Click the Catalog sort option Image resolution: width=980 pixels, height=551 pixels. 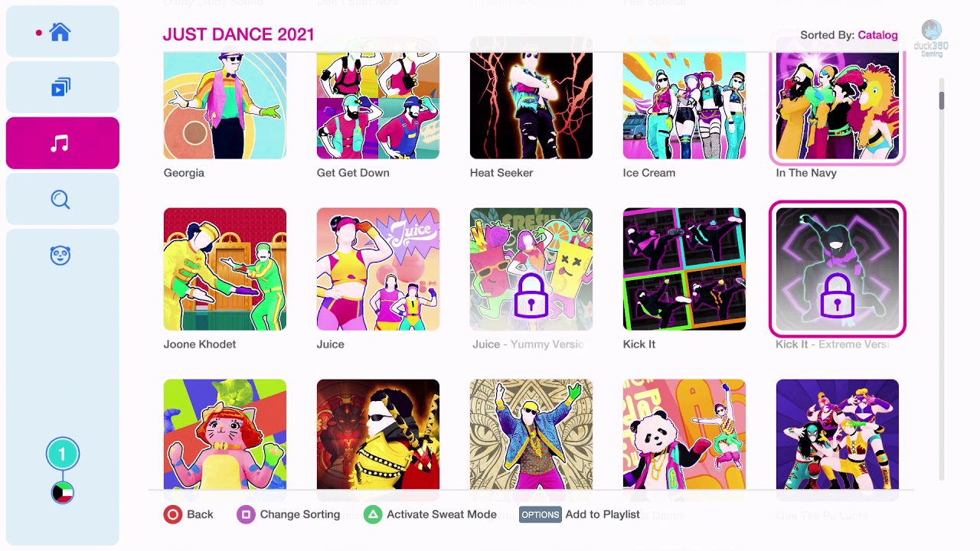pyautogui.click(x=877, y=35)
